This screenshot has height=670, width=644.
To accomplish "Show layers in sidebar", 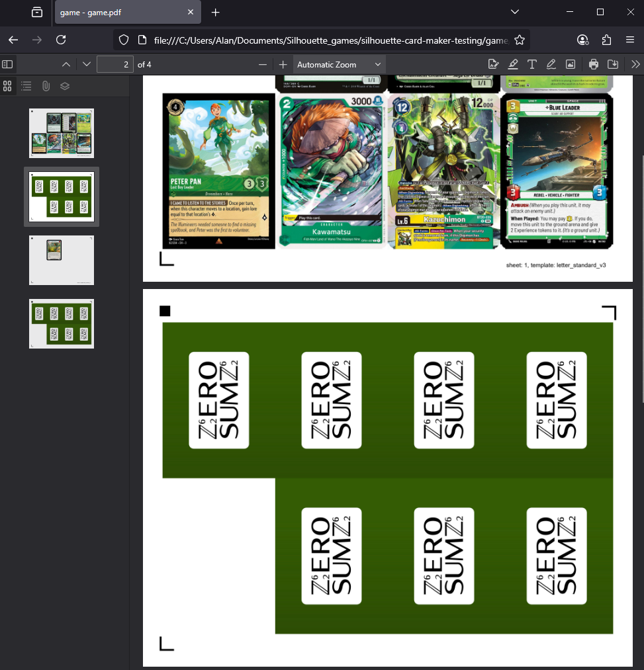I will 65,86.
